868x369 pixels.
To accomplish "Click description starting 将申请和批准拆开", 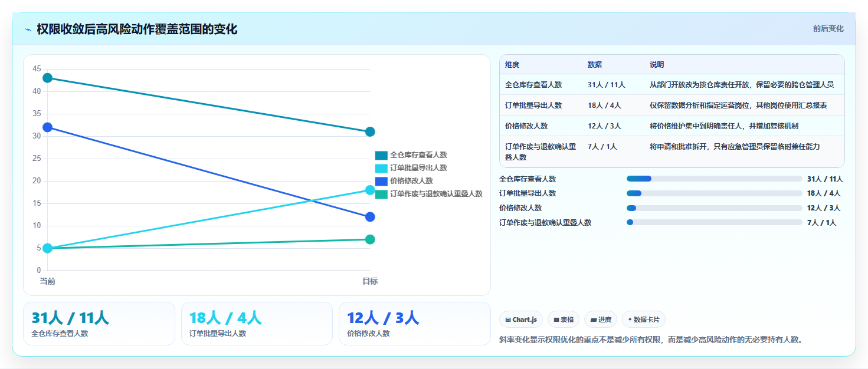I will [x=735, y=147].
